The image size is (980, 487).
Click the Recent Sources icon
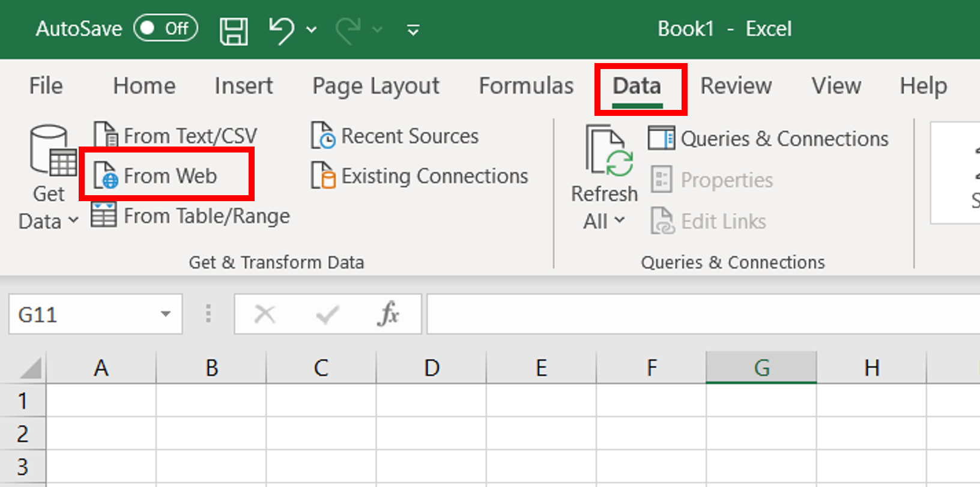(323, 136)
